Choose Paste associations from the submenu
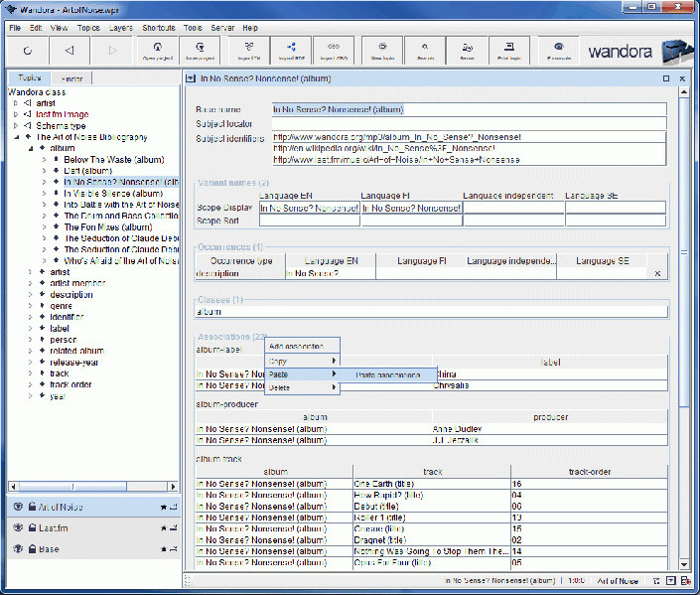Viewport: 700px width, 595px height. [x=390, y=374]
